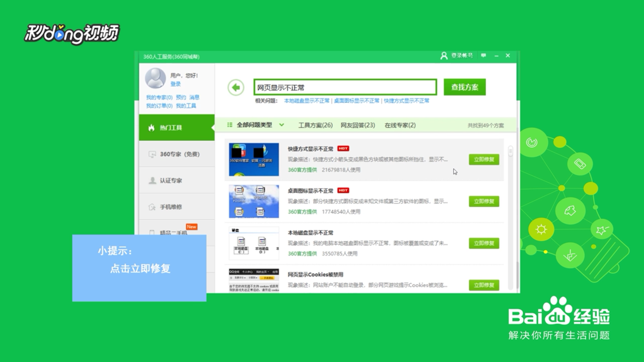Click the 共找到49个方案 result count
The image size is (644, 362).
[486, 126]
